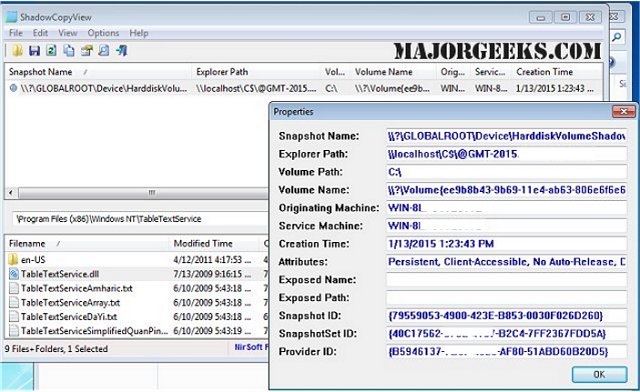Open the File menu
The image size is (640, 392).
tap(16, 33)
